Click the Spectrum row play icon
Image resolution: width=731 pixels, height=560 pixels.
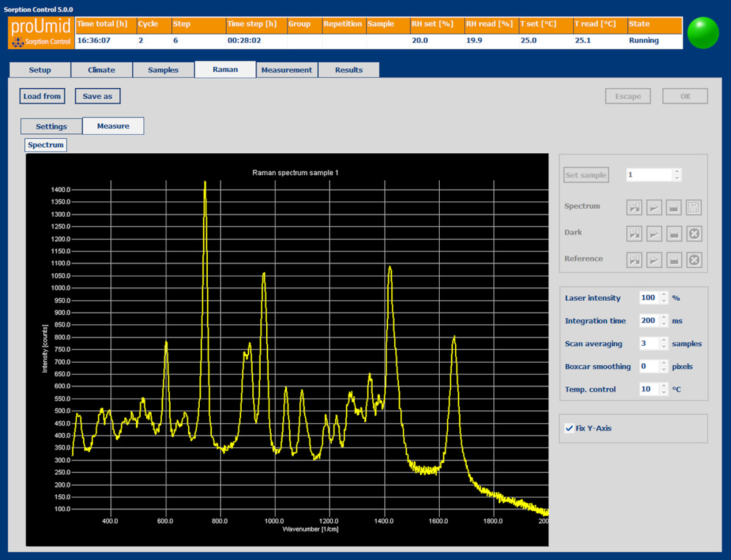click(654, 208)
